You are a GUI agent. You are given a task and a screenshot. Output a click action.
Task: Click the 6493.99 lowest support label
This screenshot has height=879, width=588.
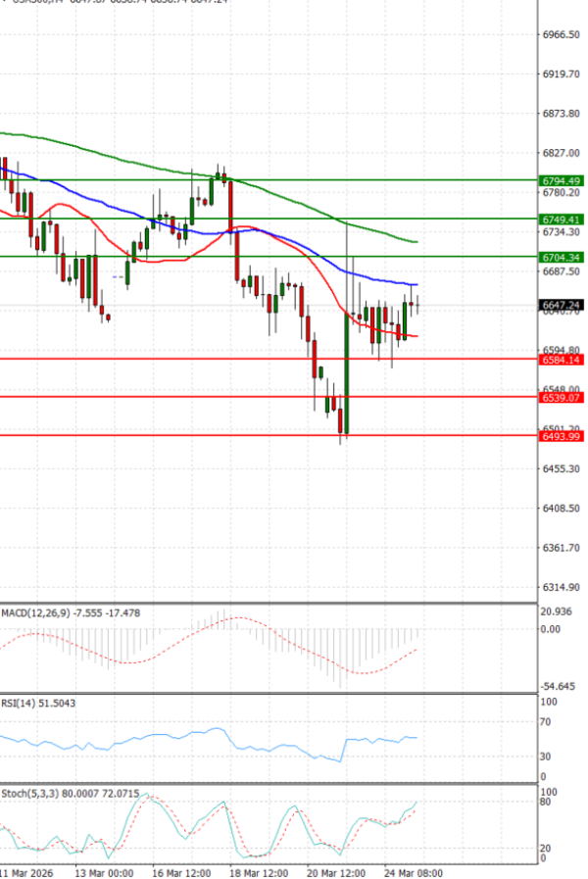(x=562, y=436)
